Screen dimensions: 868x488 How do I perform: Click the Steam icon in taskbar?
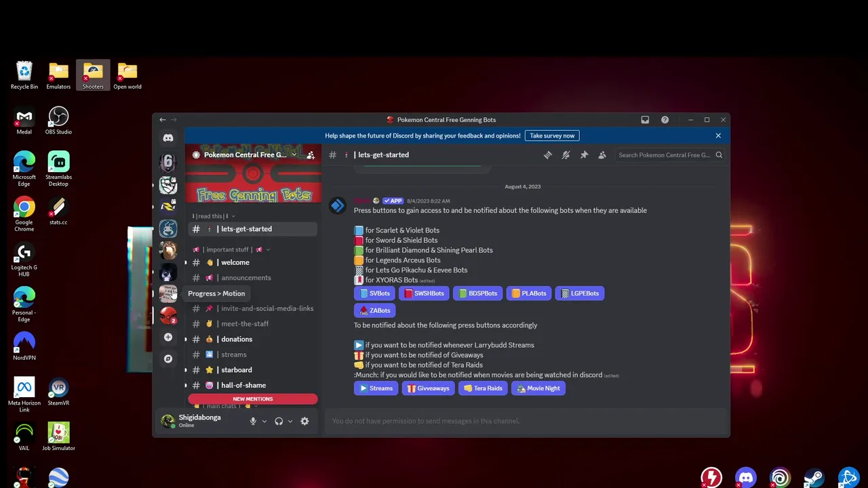pyautogui.click(x=814, y=477)
